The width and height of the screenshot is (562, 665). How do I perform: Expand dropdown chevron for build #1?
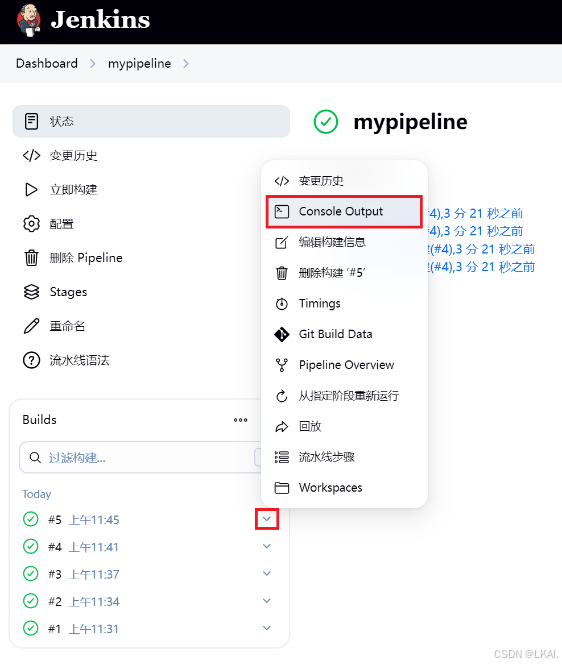[267, 628]
